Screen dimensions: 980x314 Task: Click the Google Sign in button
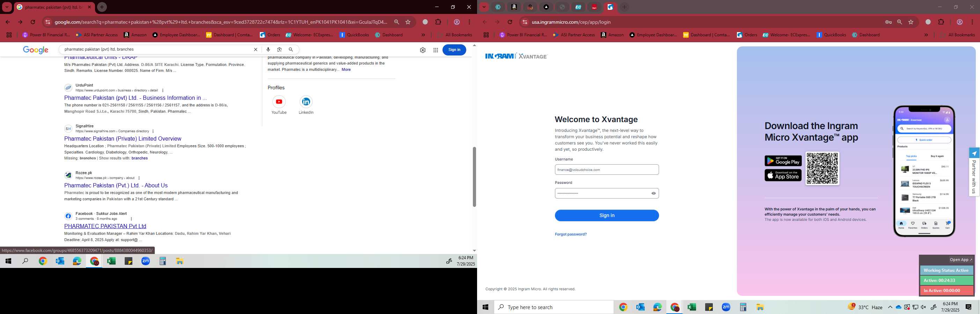[x=454, y=50]
